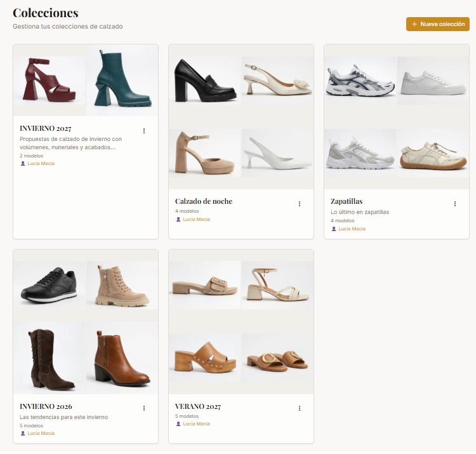476x454 pixels.
Task: Open Lucía Macía link in Zapatillas card
Action: (x=352, y=229)
